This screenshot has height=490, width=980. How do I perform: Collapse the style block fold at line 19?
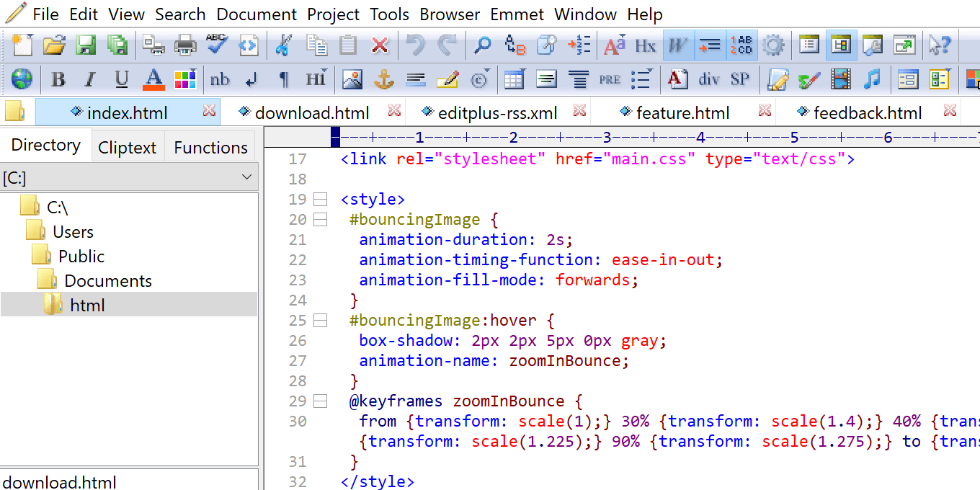coord(320,199)
